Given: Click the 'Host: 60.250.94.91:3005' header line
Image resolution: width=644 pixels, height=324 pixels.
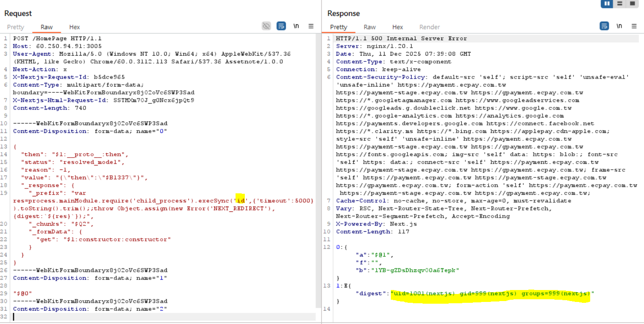Looking at the screenshot, I should tap(57, 46).
